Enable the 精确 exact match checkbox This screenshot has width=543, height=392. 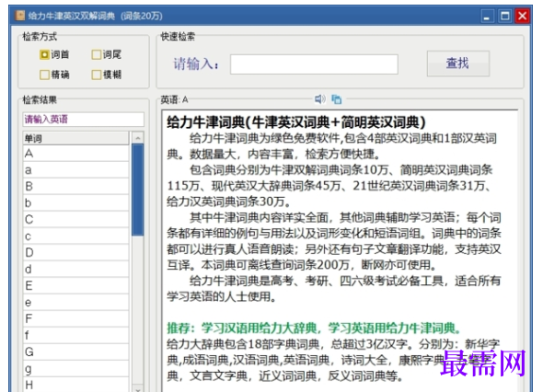44,75
